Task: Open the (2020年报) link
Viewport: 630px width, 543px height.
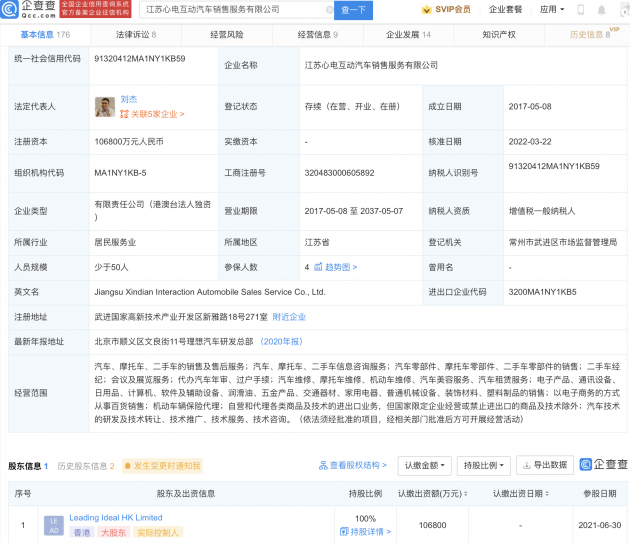Action: [282, 341]
